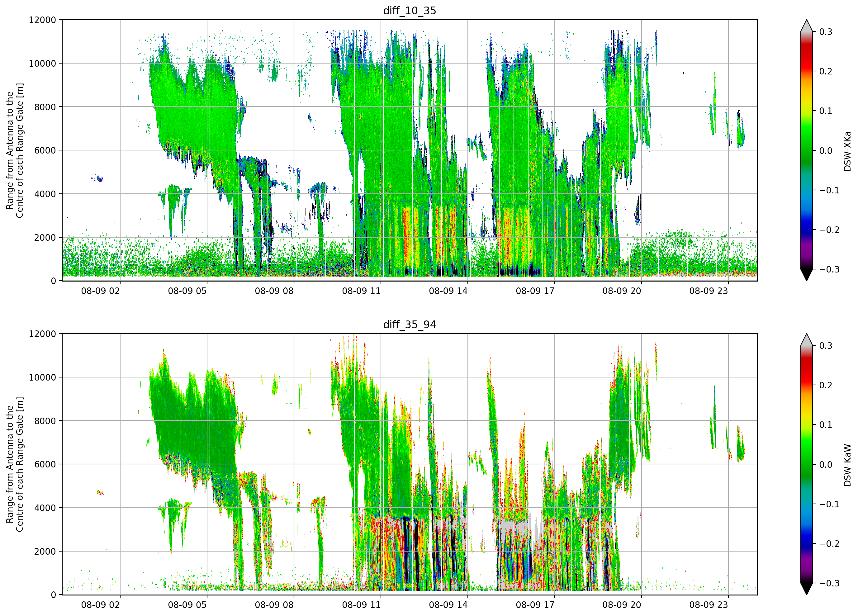This screenshot has width=858, height=616.
Task: Select '08-09 23' time label under diff_10_35
Action: click(709, 291)
